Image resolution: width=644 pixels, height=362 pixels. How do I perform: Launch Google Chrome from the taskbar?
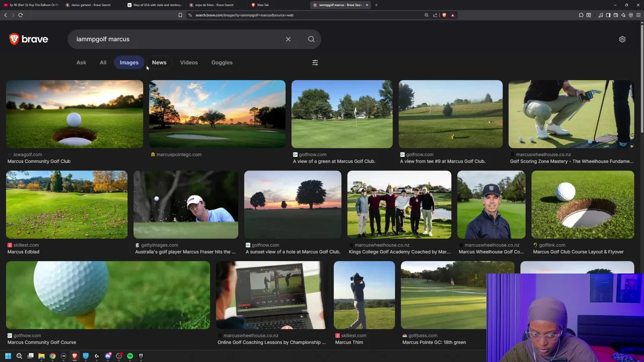[52, 356]
